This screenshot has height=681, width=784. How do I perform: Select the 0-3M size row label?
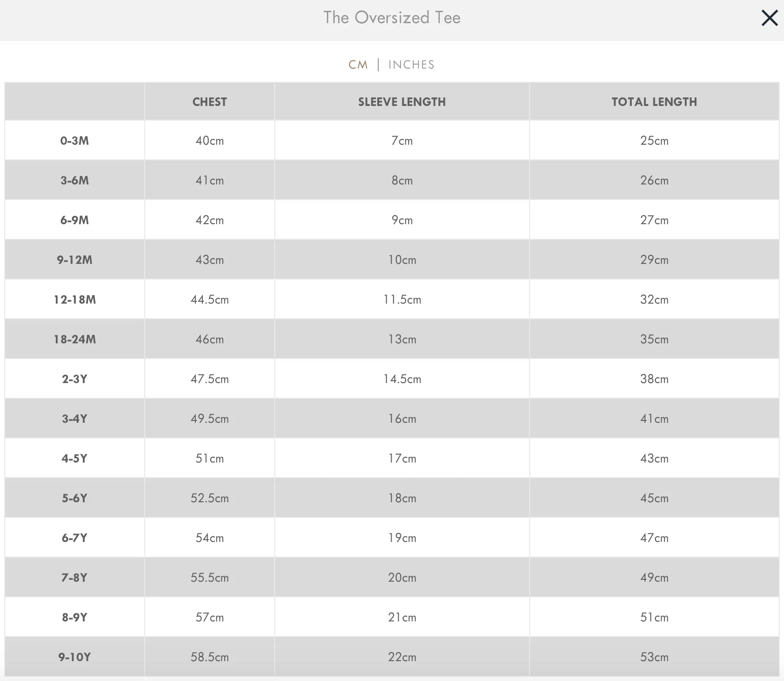click(x=75, y=141)
